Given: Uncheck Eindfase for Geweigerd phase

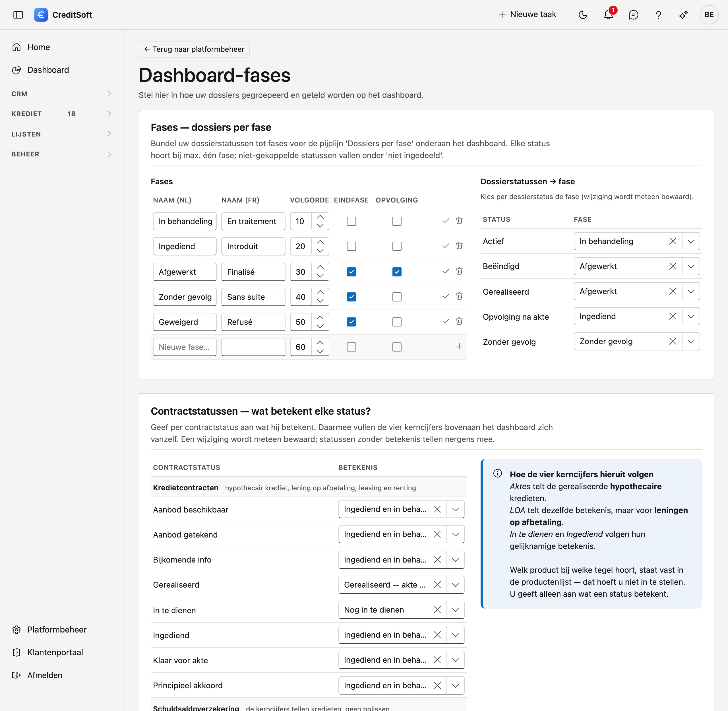Looking at the screenshot, I should pyautogui.click(x=351, y=322).
